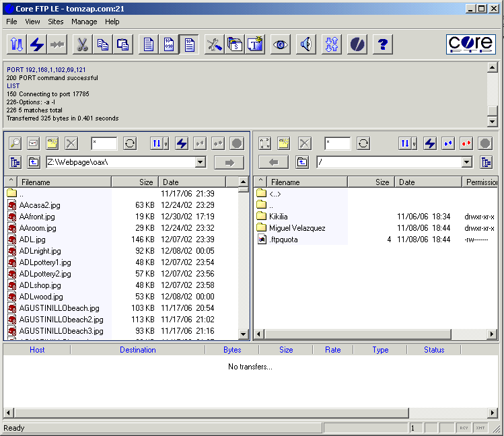Open the site manager connect icon

coord(16,44)
